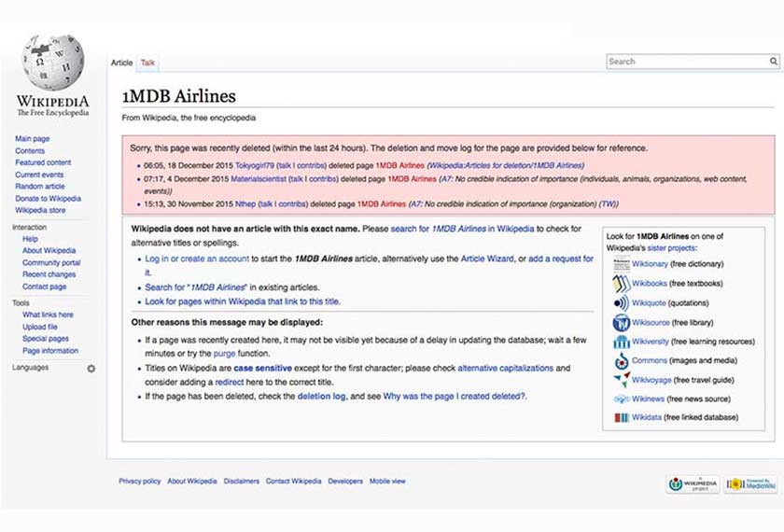
Task: Focus the Search input field
Action: tap(688, 62)
